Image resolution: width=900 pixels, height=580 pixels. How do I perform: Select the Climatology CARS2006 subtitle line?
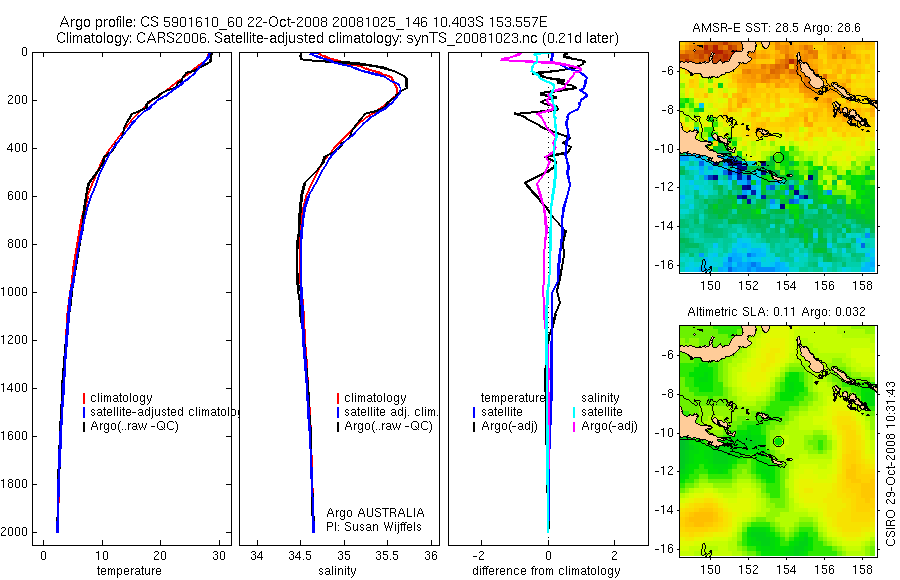[338, 38]
